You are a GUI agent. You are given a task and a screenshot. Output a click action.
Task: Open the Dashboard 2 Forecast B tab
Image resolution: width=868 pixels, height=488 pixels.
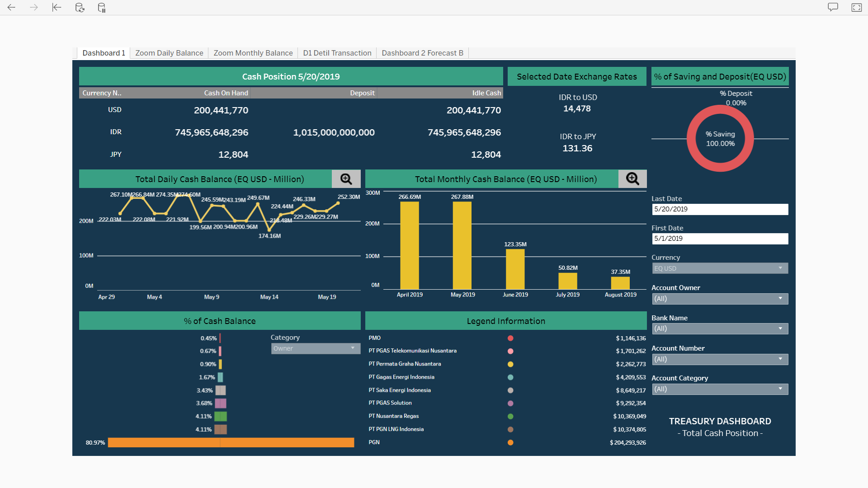pyautogui.click(x=422, y=53)
